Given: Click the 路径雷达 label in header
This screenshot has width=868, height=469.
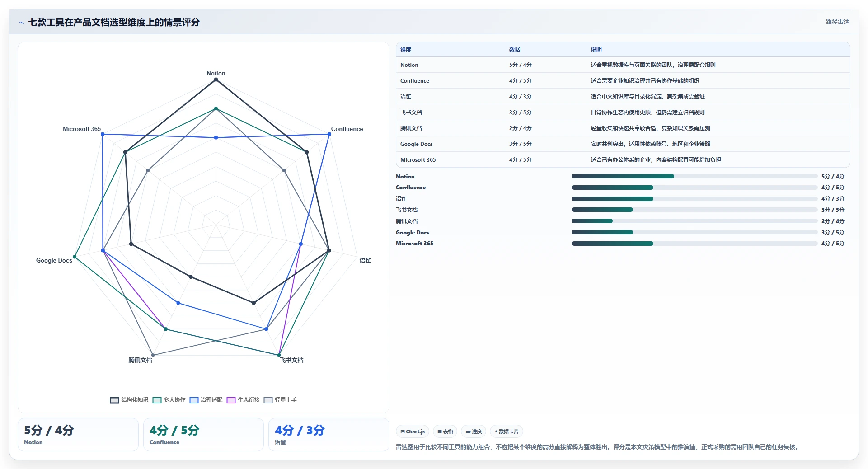Looking at the screenshot, I should [x=837, y=22].
